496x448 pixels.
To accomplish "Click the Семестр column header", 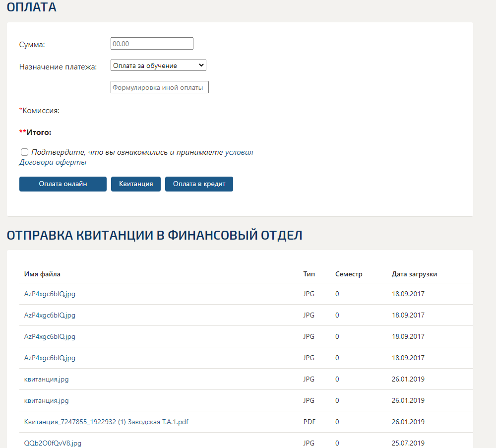I will [x=349, y=274].
